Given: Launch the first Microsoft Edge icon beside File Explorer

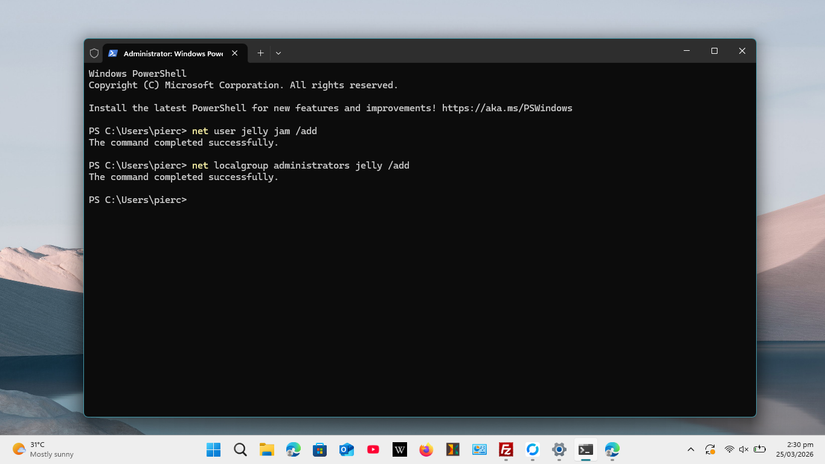Looking at the screenshot, I should pos(293,449).
